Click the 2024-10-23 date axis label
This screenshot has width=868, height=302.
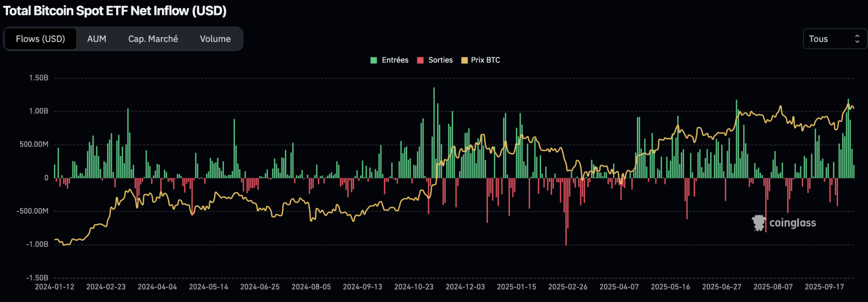(x=414, y=287)
